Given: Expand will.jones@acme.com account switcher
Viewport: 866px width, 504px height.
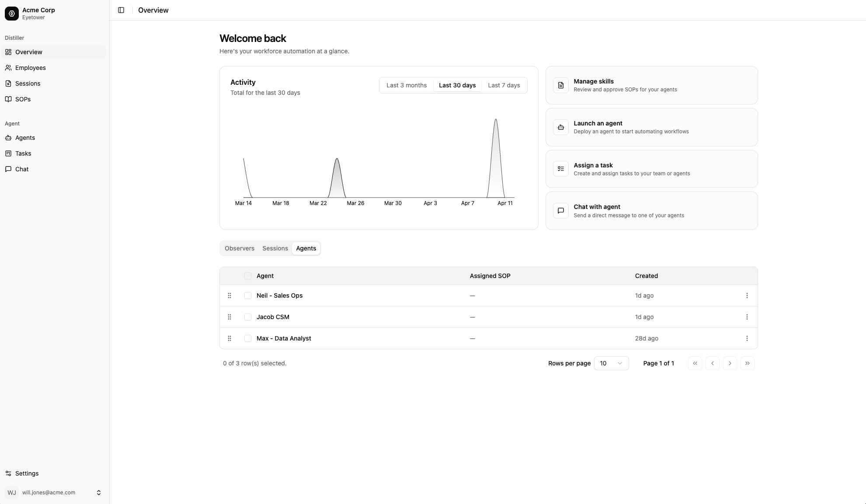Looking at the screenshot, I should pos(99,493).
